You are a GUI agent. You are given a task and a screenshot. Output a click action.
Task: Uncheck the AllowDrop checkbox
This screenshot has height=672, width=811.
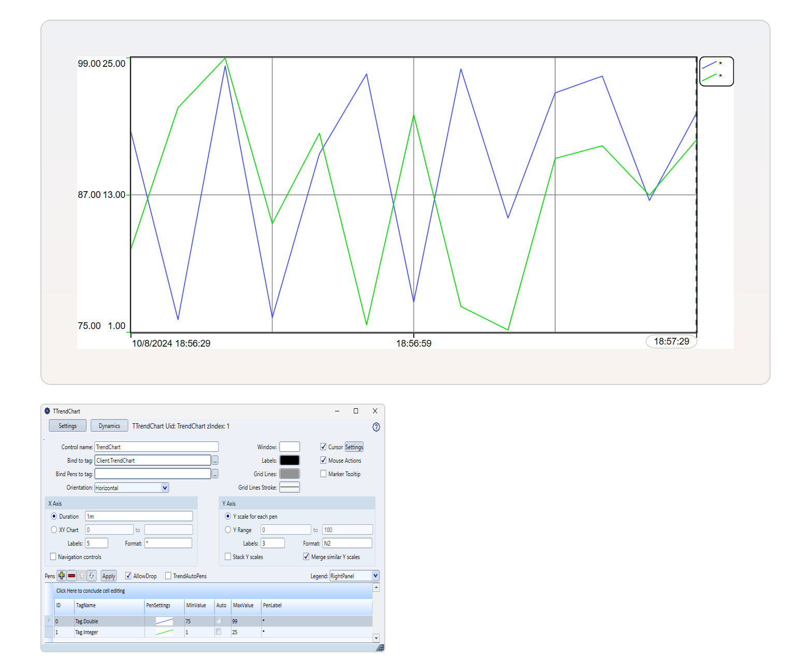tap(128, 576)
